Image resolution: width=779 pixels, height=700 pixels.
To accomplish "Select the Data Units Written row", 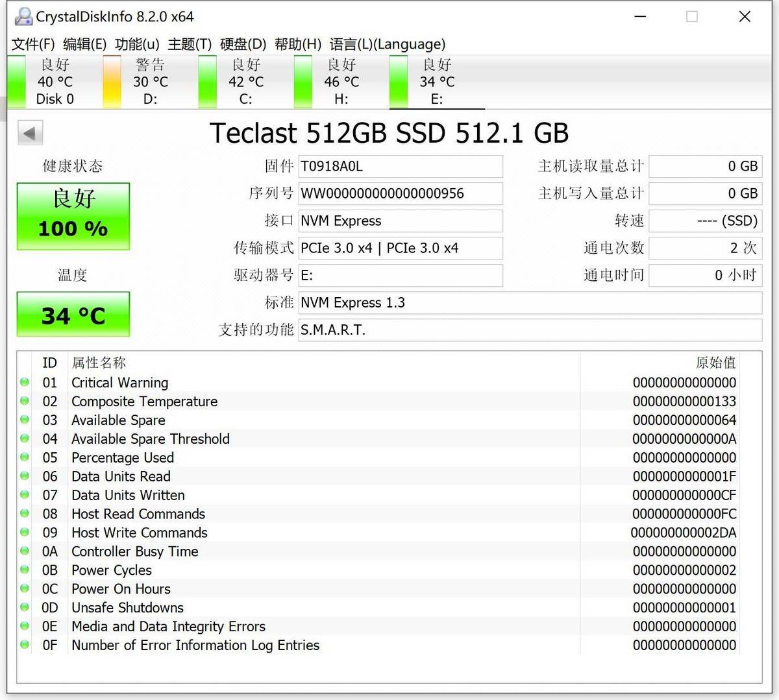I will click(379, 495).
